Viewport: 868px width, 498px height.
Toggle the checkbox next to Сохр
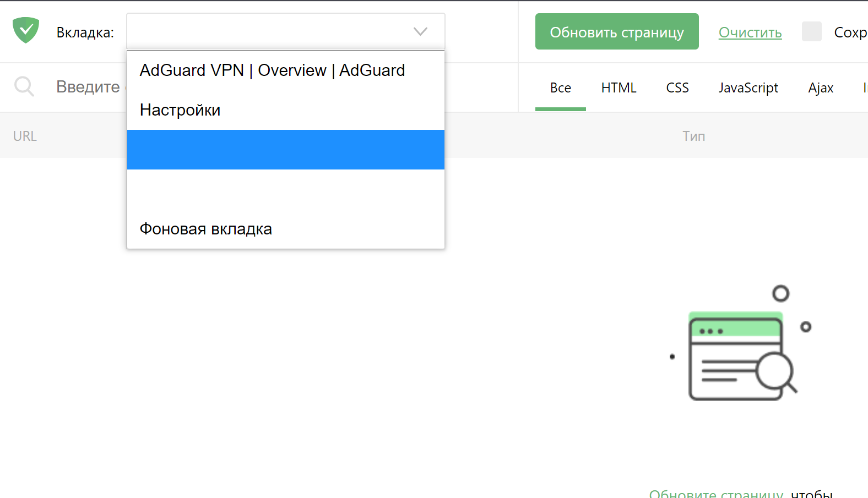click(812, 31)
